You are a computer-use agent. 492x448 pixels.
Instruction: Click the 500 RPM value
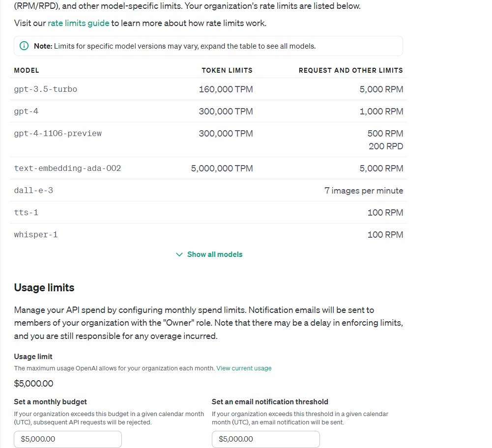(385, 134)
